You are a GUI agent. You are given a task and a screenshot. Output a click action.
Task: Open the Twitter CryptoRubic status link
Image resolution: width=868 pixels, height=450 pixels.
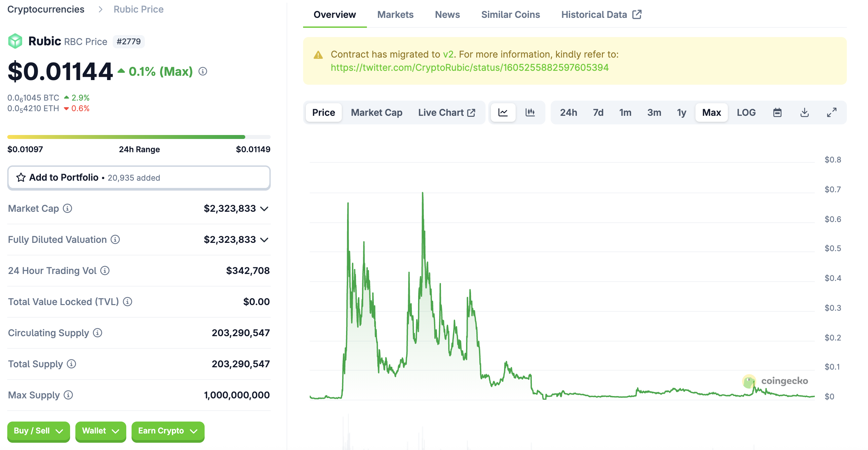[x=469, y=67]
